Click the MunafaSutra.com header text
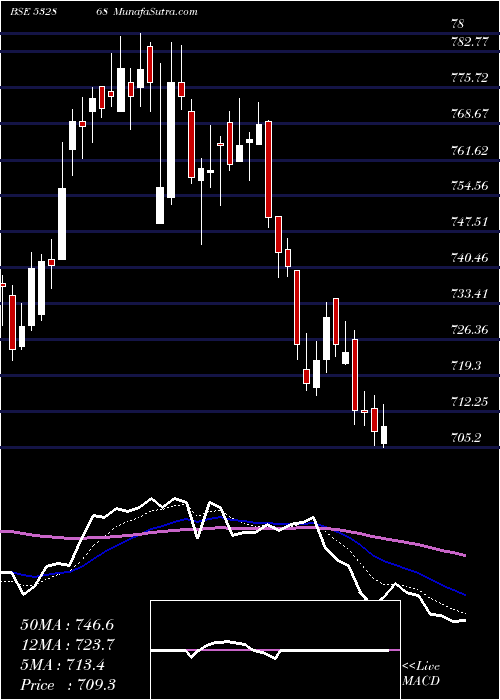Screen dimensions: 500x700 154,11
